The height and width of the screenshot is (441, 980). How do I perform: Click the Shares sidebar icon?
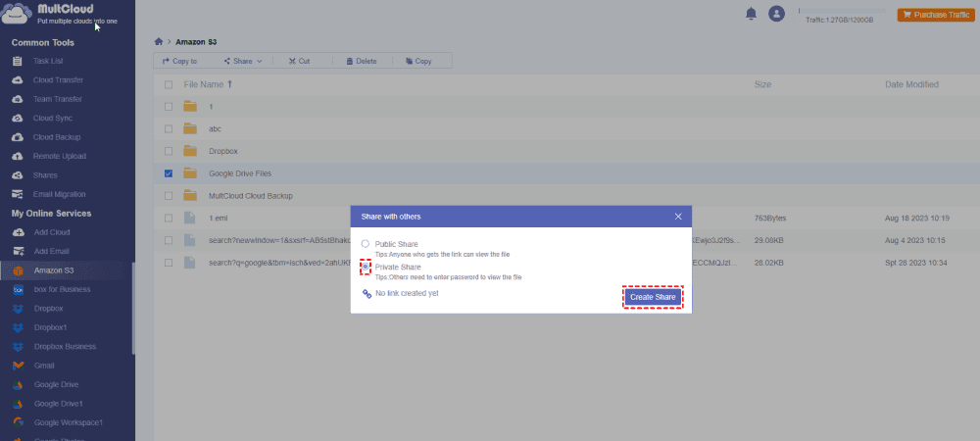pos(18,175)
